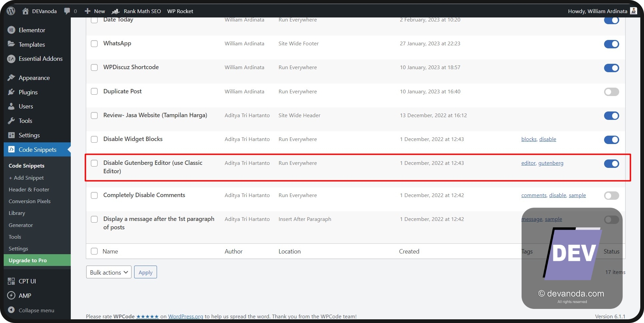Toggle the select-all checkbox beside Name
This screenshot has width=644, height=323.
(x=94, y=251)
